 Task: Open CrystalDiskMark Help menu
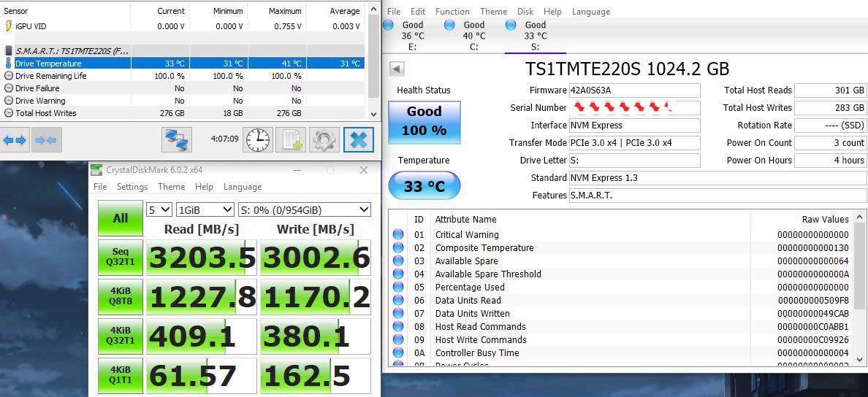pos(204,187)
